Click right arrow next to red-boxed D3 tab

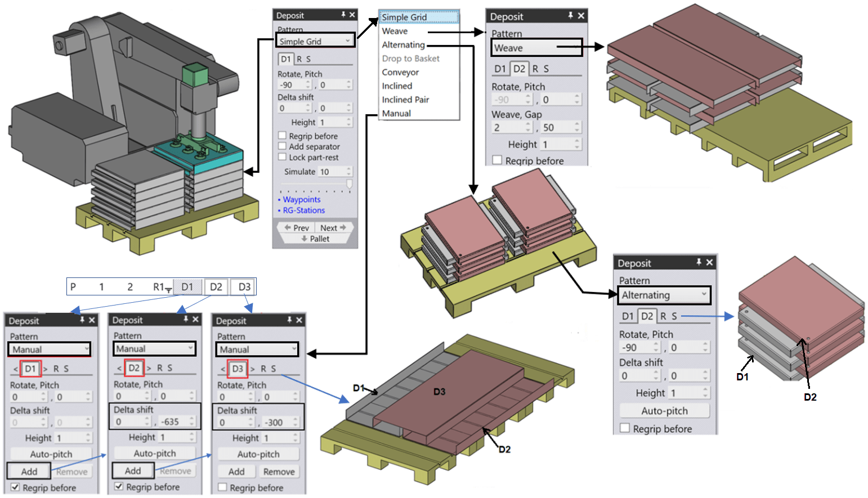[252, 369]
